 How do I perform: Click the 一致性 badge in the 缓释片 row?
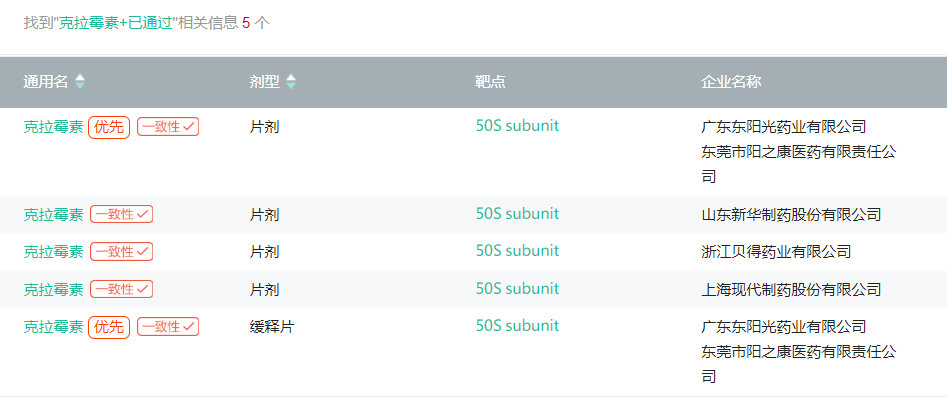pyautogui.click(x=168, y=327)
